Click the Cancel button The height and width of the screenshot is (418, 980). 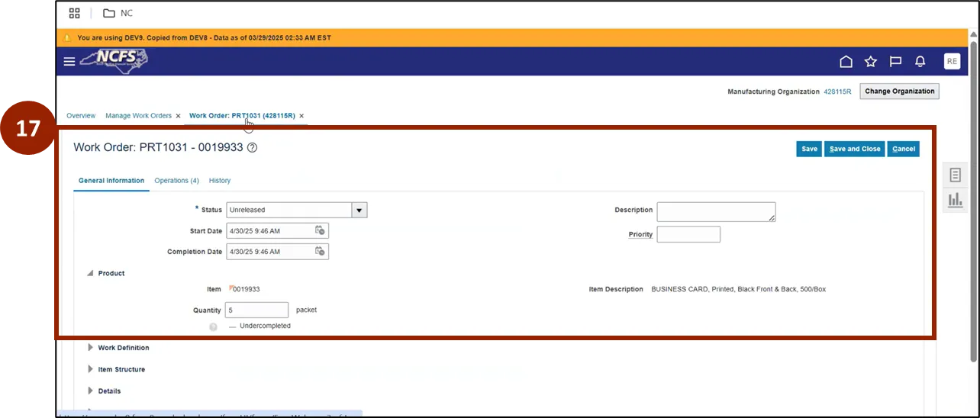click(x=904, y=149)
